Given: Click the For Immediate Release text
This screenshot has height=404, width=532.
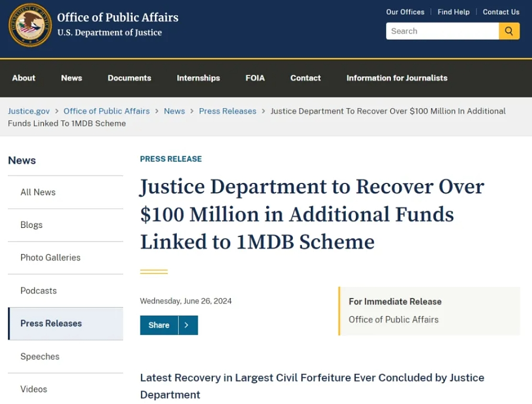Looking at the screenshot, I should coord(395,301).
